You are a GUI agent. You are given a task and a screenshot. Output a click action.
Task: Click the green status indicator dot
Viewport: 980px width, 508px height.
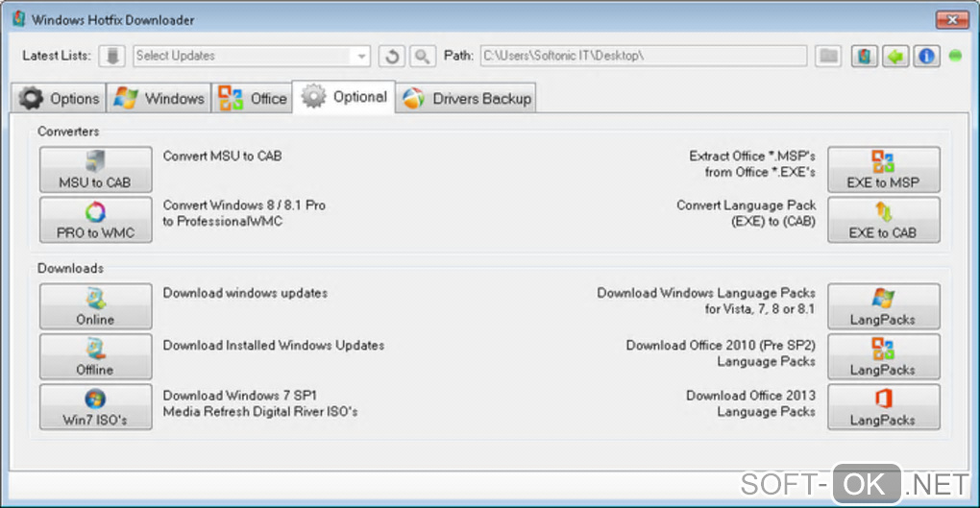coord(955,56)
